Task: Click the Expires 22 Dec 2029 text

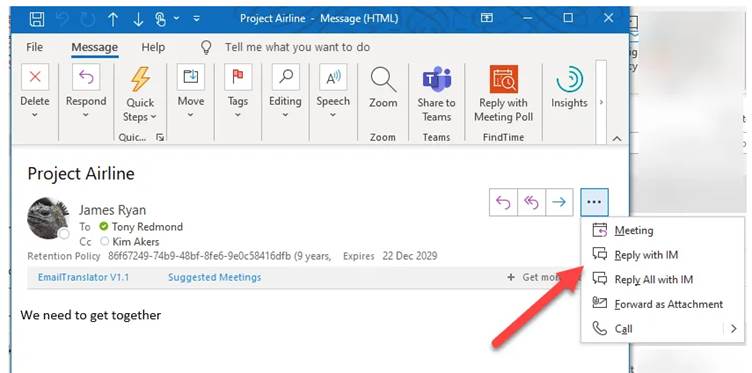Action: (x=390, y=256)
